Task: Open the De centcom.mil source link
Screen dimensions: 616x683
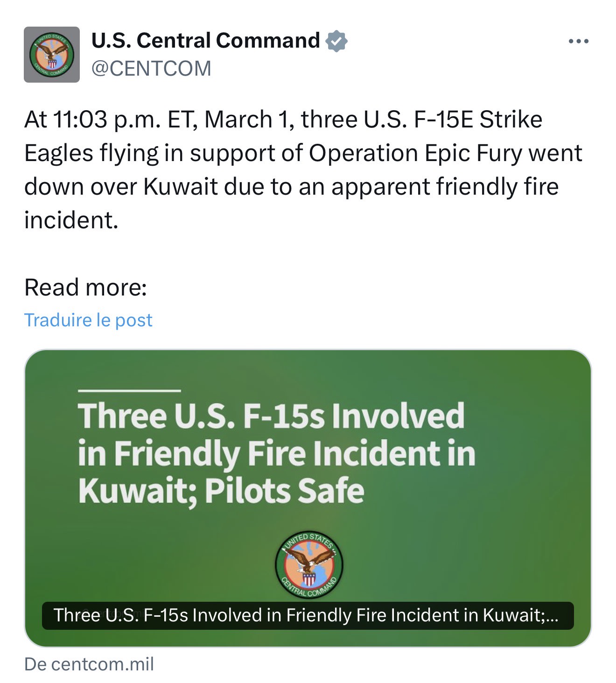Action: [89, 664]
